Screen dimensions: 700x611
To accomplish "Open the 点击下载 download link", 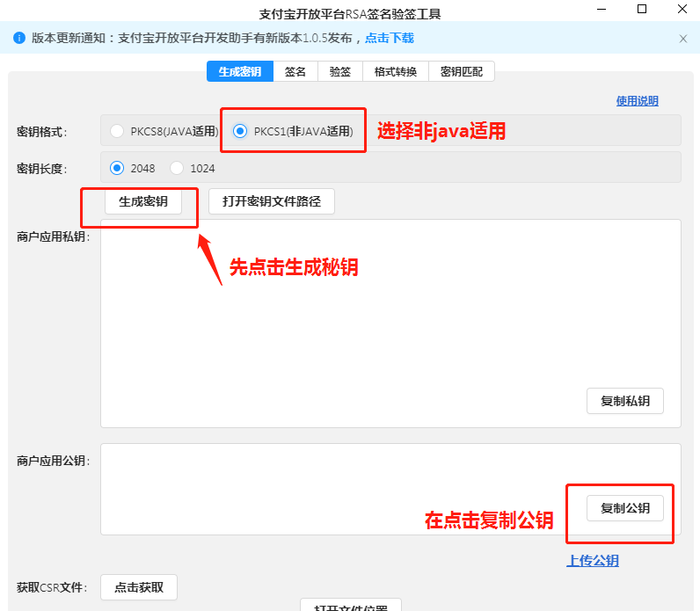I will click(390, 39).
